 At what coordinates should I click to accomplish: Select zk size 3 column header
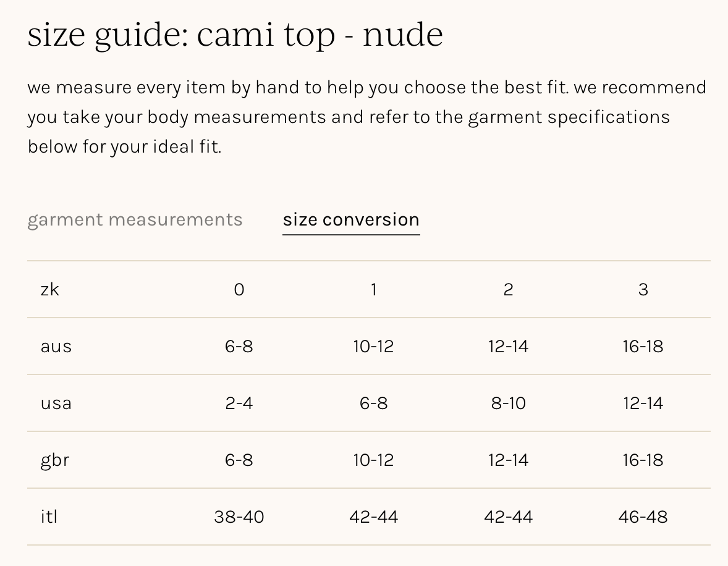tap(643, 289)
